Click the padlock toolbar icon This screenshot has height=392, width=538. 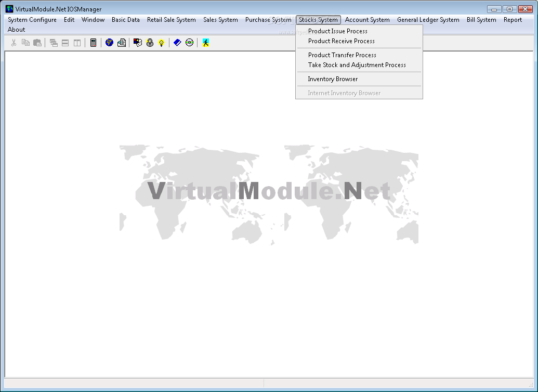tap(150, 43)
